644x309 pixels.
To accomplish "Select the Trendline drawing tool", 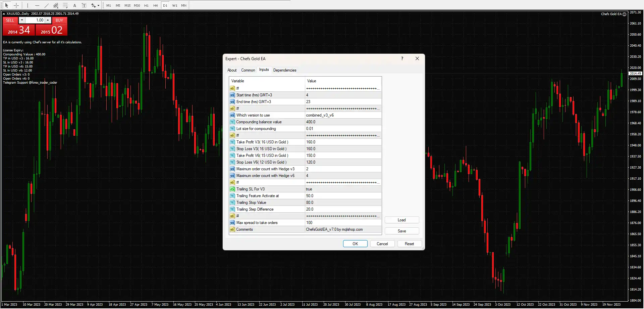I will tap(47, 5).
